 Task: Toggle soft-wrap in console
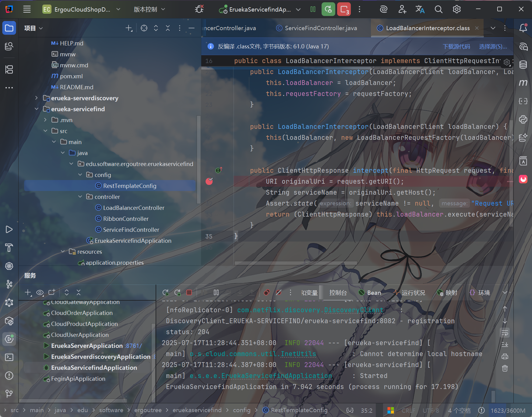point(505,333)
